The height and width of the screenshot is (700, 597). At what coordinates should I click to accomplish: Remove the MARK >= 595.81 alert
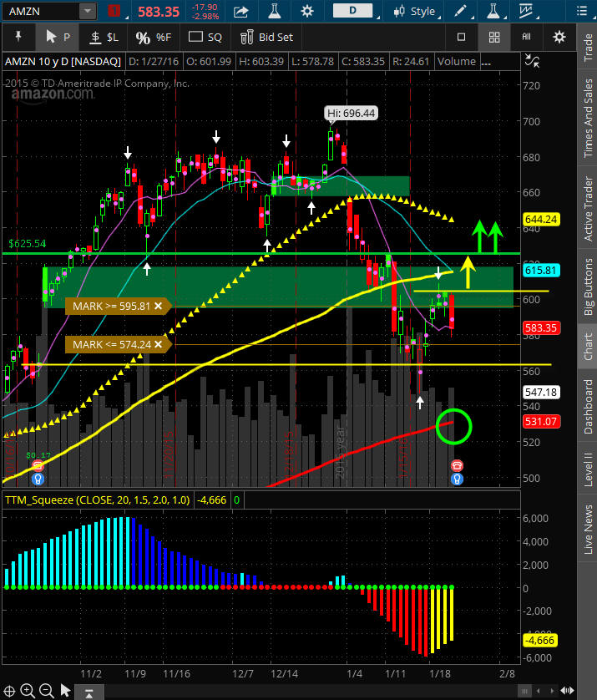point(158,307)
